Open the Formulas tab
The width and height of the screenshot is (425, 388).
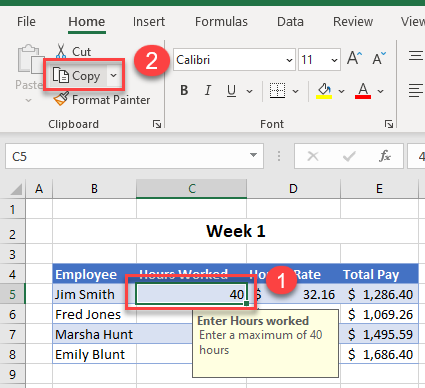click(x=221, y=22)
